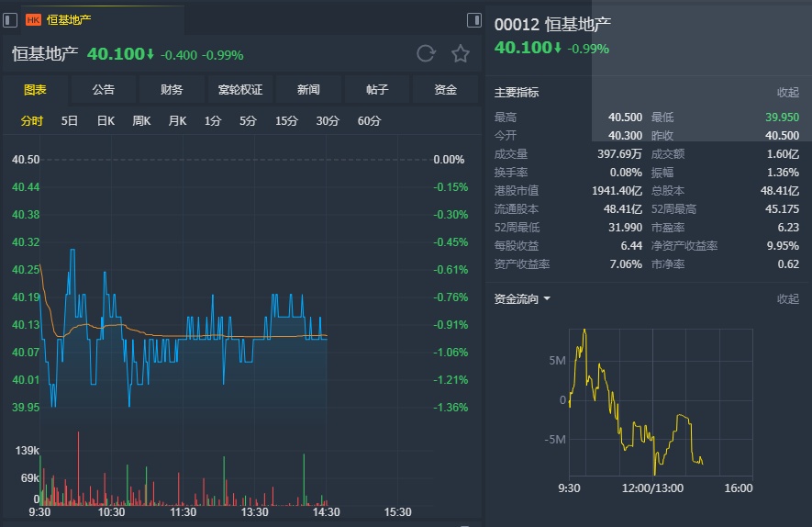Toggle the left sidebar panel icon
Image resolution: width=812 pixels, height=527 pixels.
[10, 19]
